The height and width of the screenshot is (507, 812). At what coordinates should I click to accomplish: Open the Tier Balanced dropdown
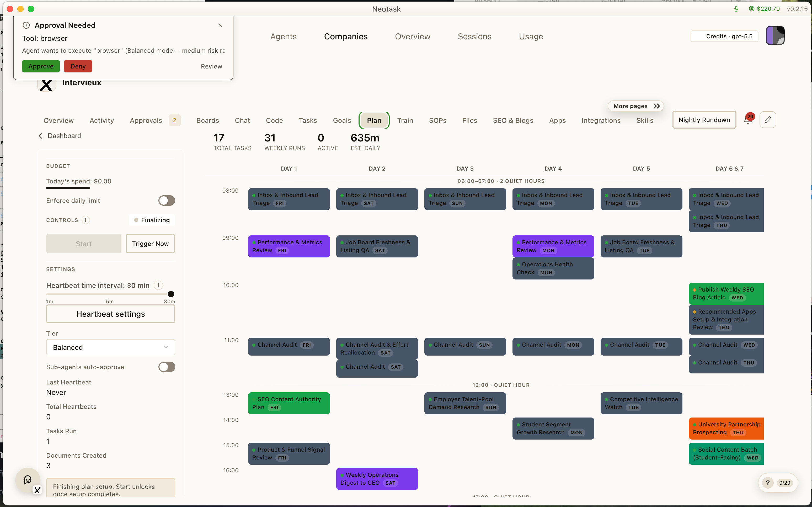(x=111, y=347)
